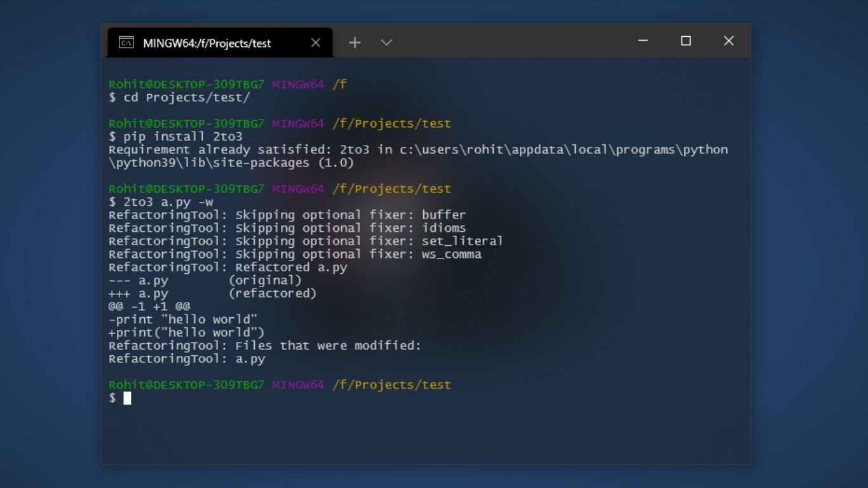Viewport: 868px width, 488px height.
Task: Click the first prompt with path /f
Action: pyautogui.click(x=227, y=84)
